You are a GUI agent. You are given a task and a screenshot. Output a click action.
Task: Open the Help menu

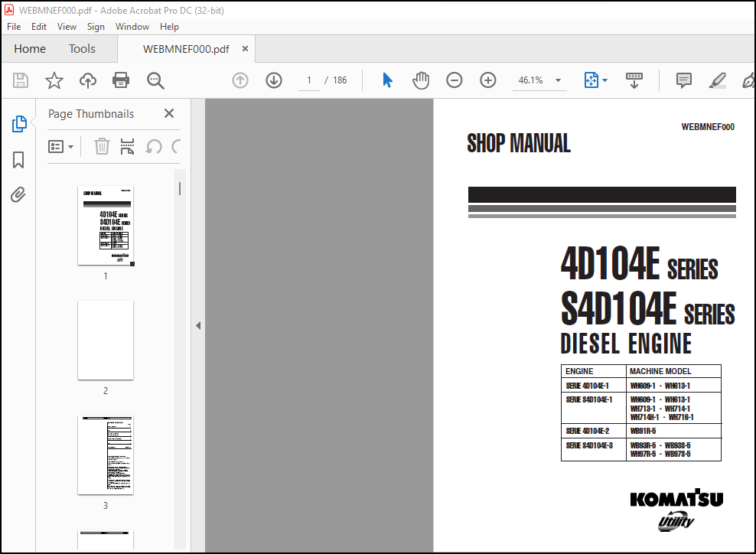[169, 27]
